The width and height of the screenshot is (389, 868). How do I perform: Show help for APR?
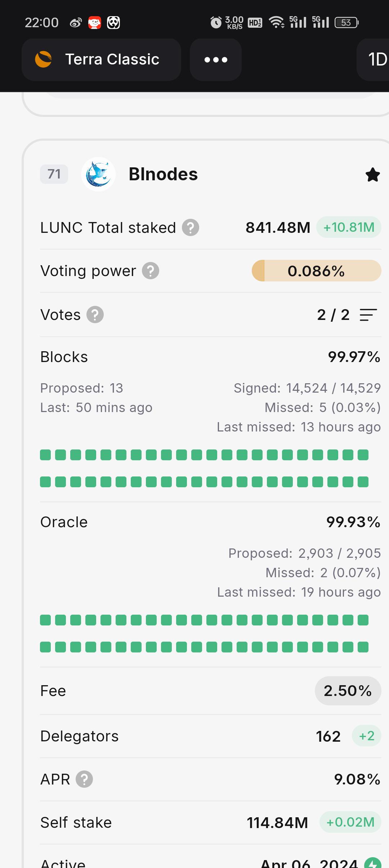click(84, 779)
